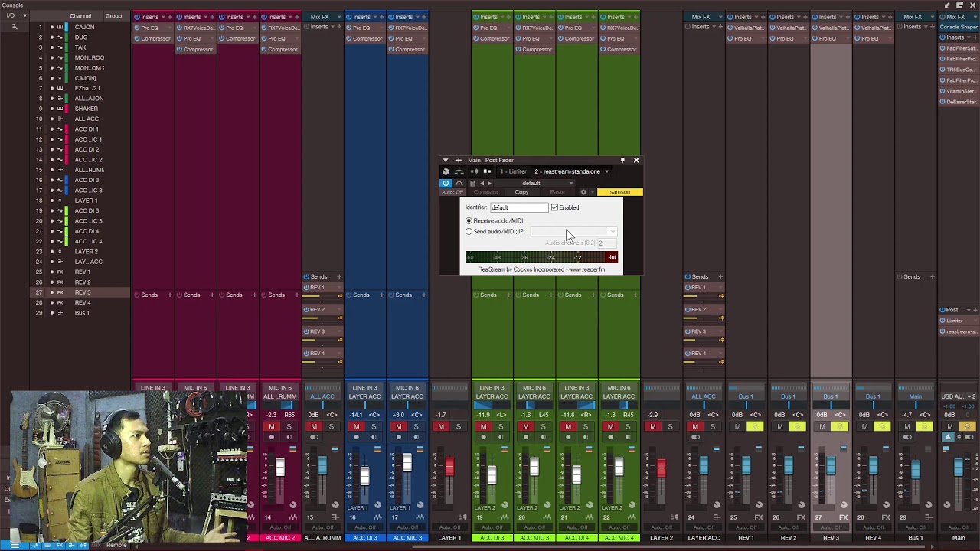Click the pan knob on REV 3 channel
980x551 pixels.
[844, 505]
